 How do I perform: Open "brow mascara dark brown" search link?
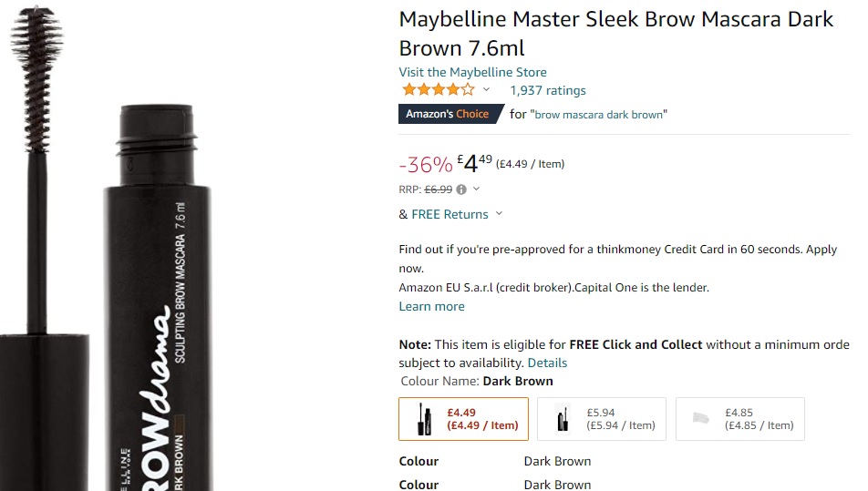(x=600, y=115)
